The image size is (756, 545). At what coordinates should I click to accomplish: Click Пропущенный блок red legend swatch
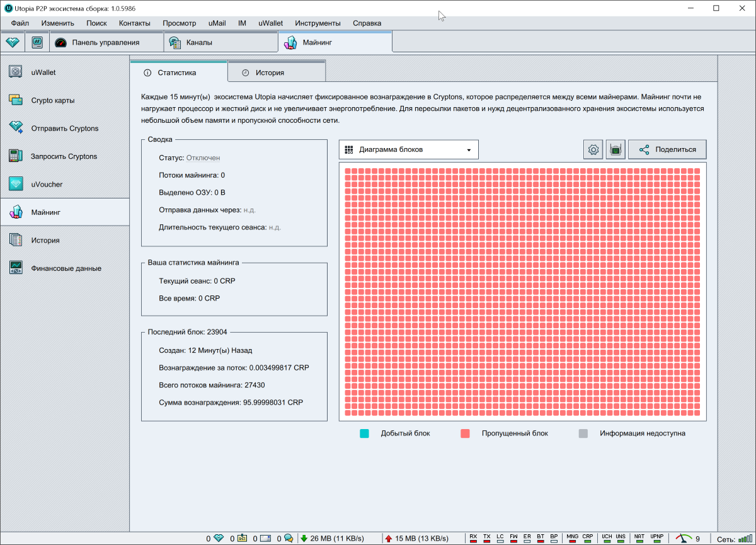click(465, 433)
